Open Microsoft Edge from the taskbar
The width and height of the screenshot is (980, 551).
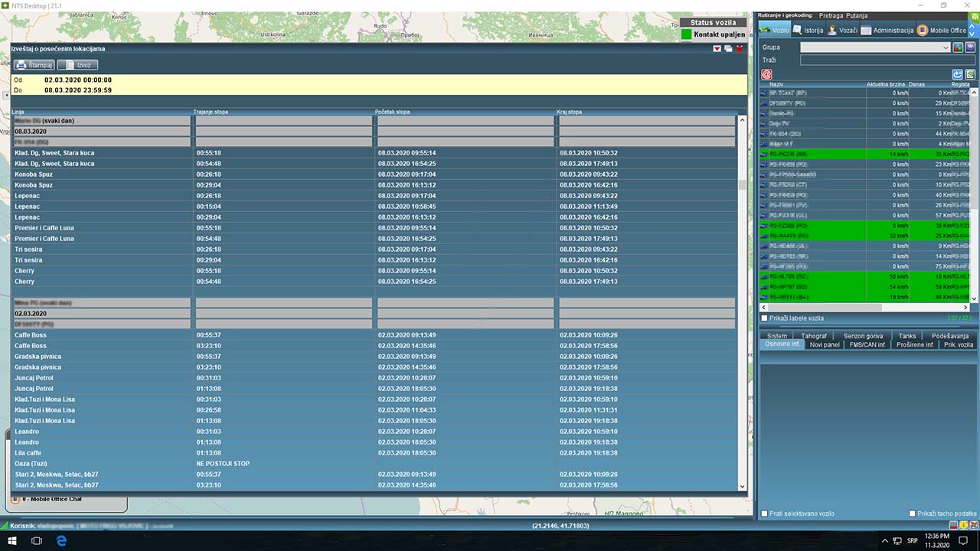(x=62, y=540)
